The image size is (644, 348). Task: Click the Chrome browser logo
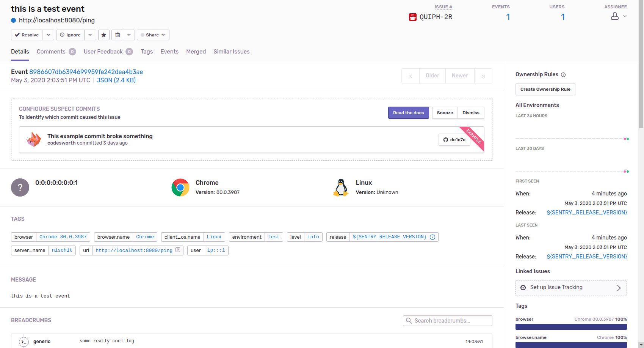pos(180,187)
